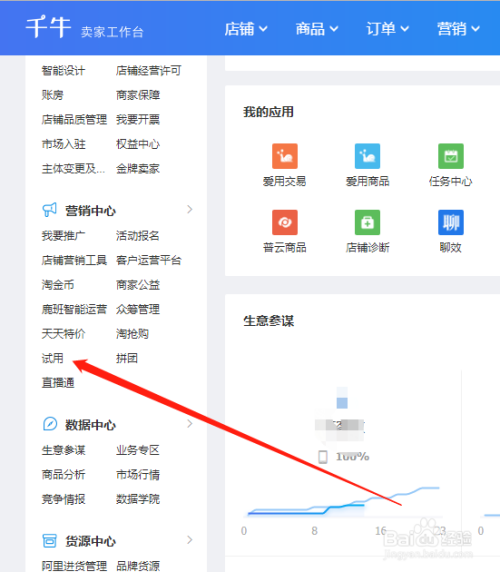This screenshot has width=500, height=572.
Task: Click the phone device icon in 生意参谋 chart
Action: point(323,457)
